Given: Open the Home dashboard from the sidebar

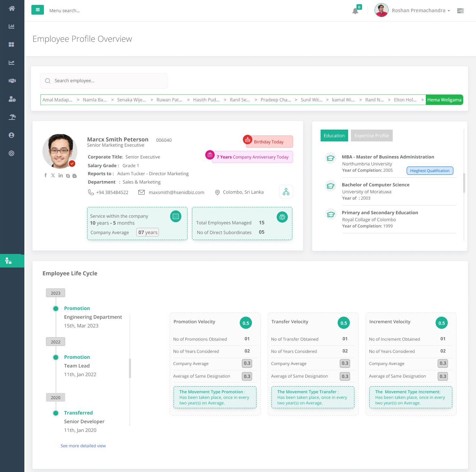Looking at the screenshot, I should (x=12, y=8).
